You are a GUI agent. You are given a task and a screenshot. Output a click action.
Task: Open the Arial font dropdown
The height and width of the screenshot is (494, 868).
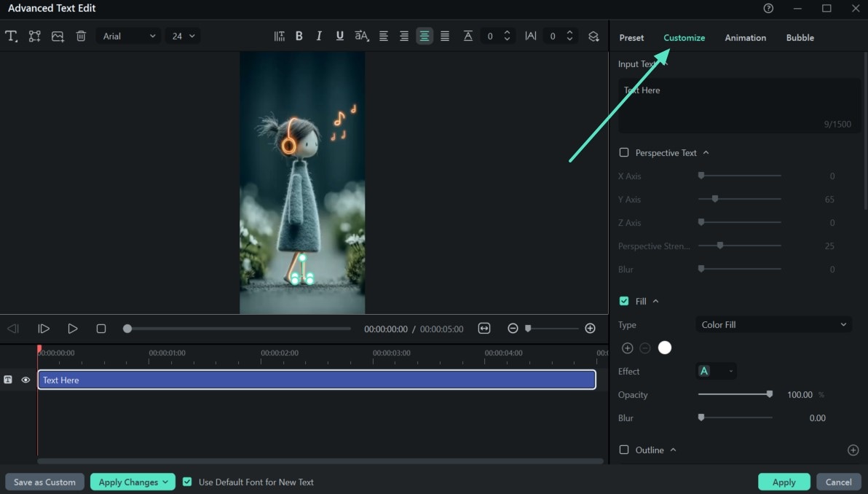pyautogui.click(x=128, y=36)
